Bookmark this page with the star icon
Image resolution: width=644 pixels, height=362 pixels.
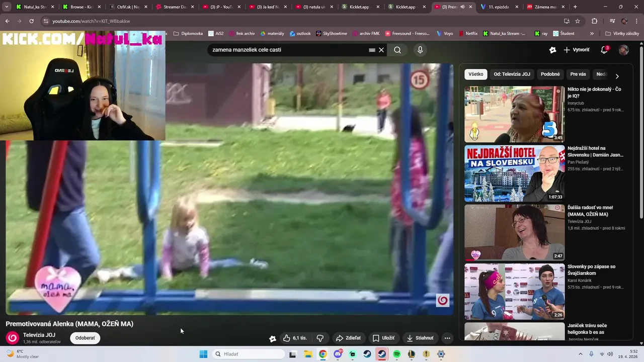(578, 21)
